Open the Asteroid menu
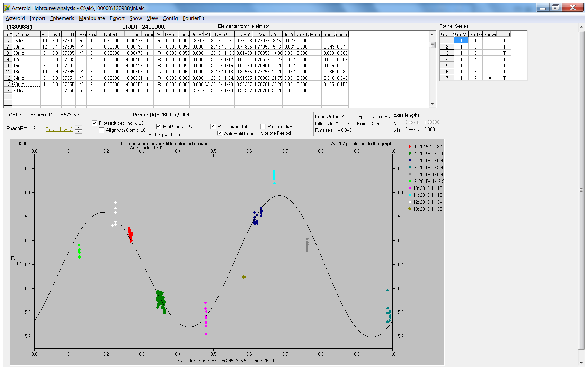588x370 pixels. pyautogui.click(x=15, y=18)
